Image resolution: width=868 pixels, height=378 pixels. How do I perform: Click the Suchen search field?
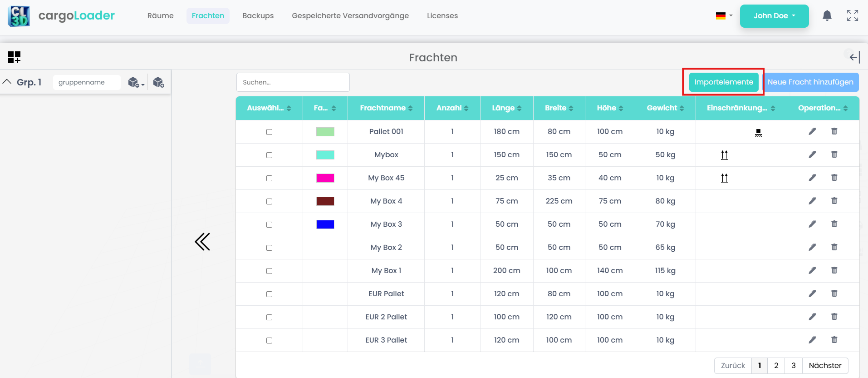[x=293, y=82]
